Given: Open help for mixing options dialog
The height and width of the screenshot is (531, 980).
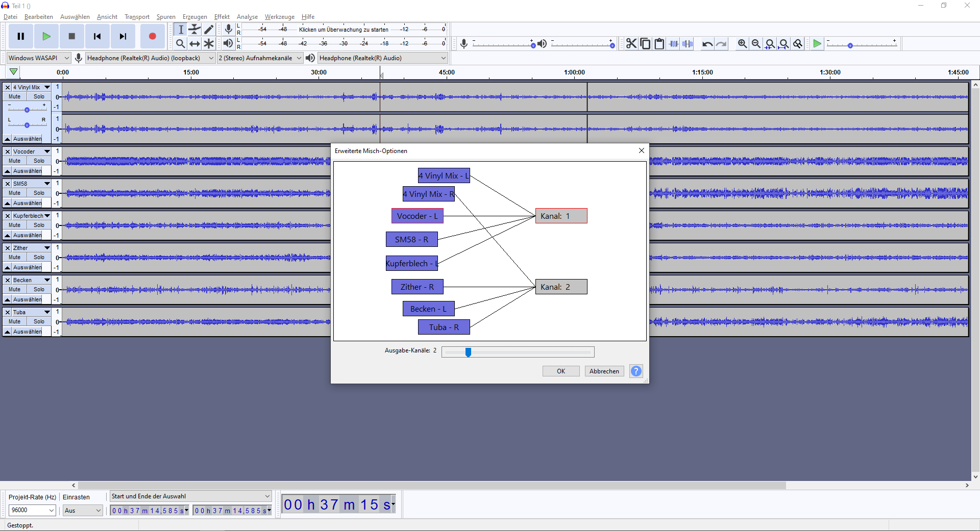Looking at the screenshot, I should click(x=636, y=371).
